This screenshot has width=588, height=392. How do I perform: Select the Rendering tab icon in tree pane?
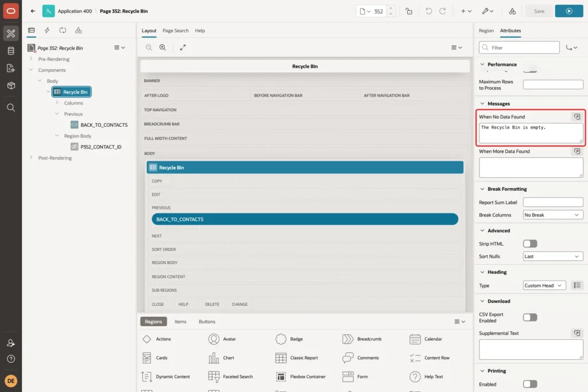(32, 30)
